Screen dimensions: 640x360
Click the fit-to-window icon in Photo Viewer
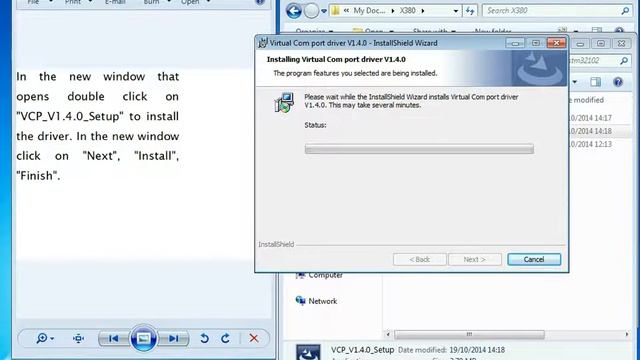(x=78, y=338)
